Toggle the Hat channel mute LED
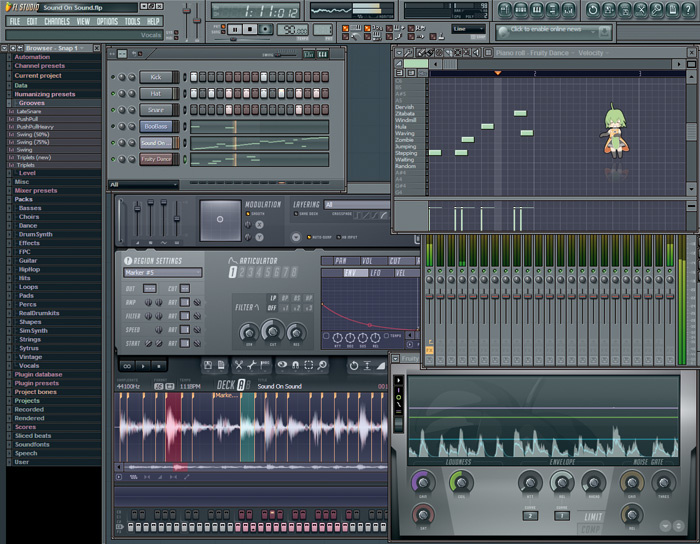The width and height of the screenshot is (700, 544). click(x=113, y=94)
